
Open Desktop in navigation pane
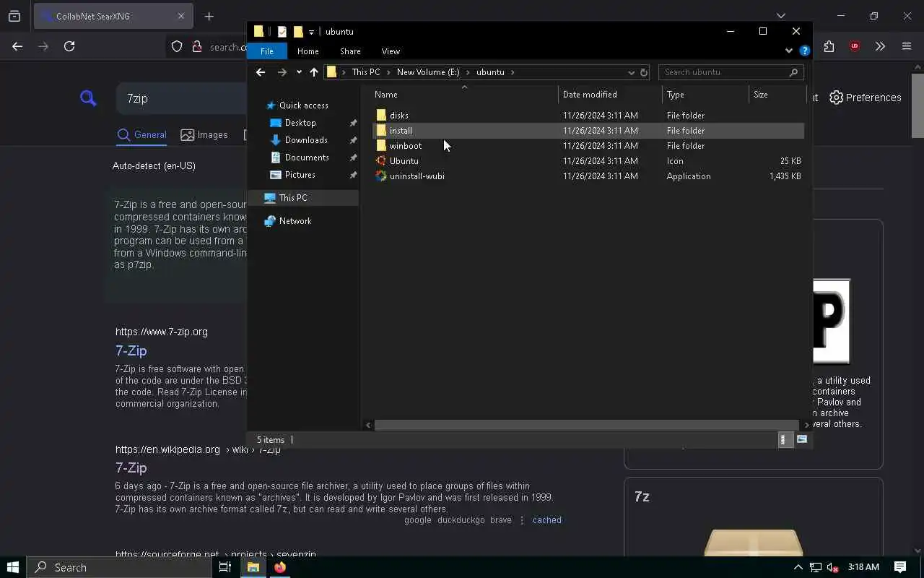coord(300,123)
